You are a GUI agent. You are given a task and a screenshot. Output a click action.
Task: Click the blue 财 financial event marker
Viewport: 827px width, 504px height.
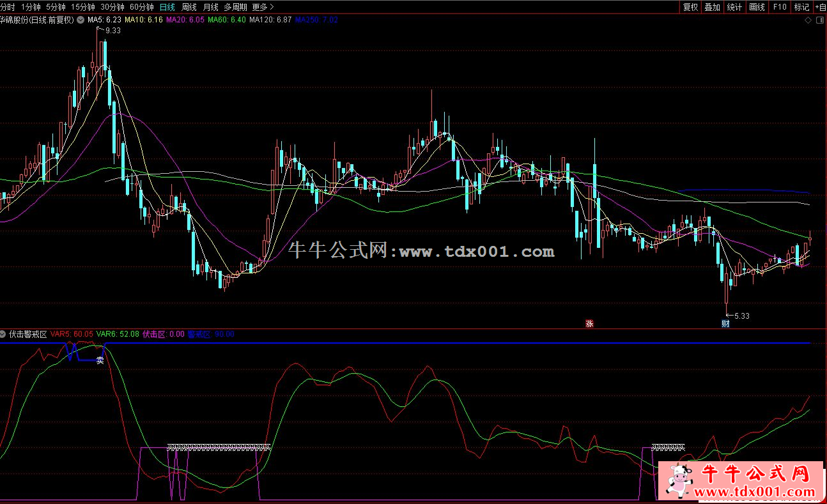coord(725,323)
